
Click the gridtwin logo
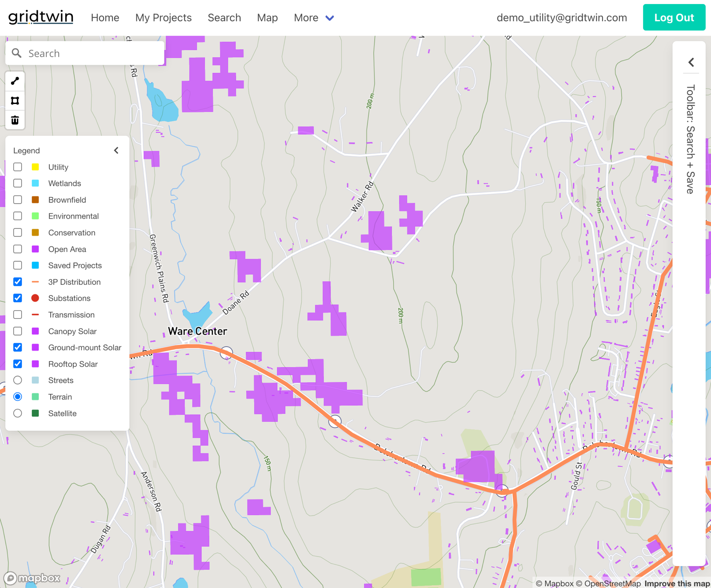click(41, 17)
